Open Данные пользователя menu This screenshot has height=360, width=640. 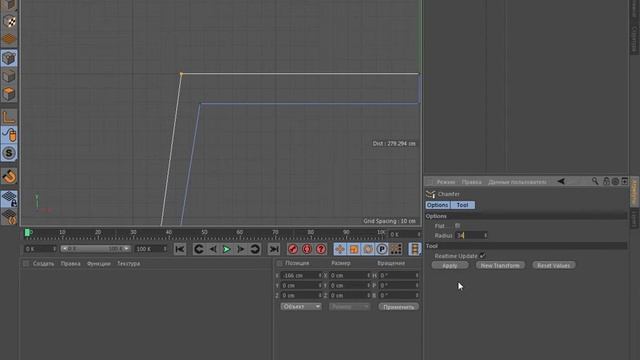(x=517, y=182)
